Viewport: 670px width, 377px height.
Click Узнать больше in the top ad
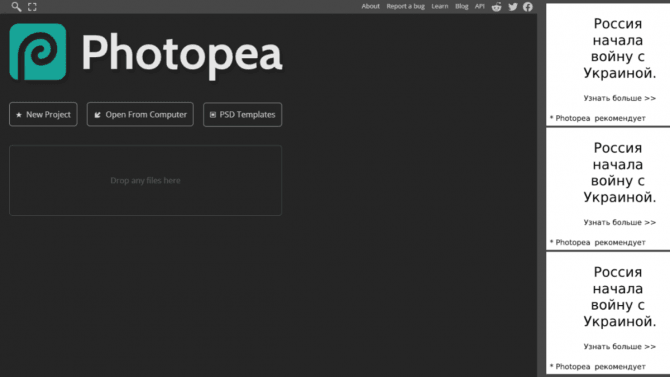pyautogui.click(x=620, y=98)
